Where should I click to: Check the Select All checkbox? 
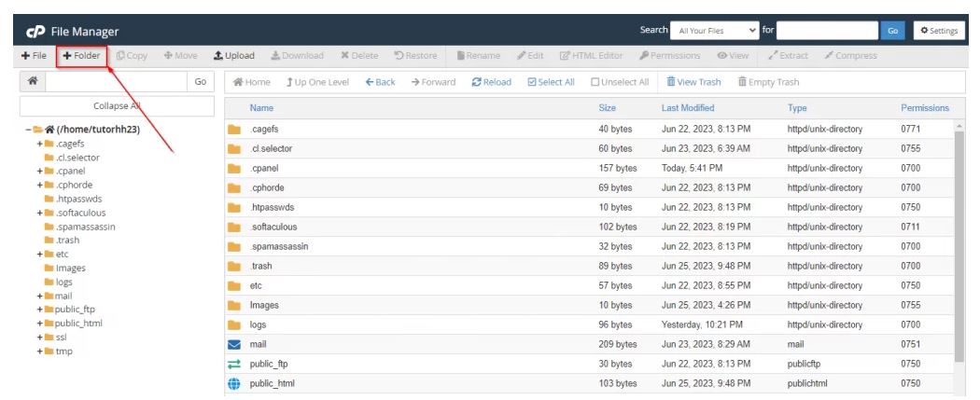[x=532, y=82]
